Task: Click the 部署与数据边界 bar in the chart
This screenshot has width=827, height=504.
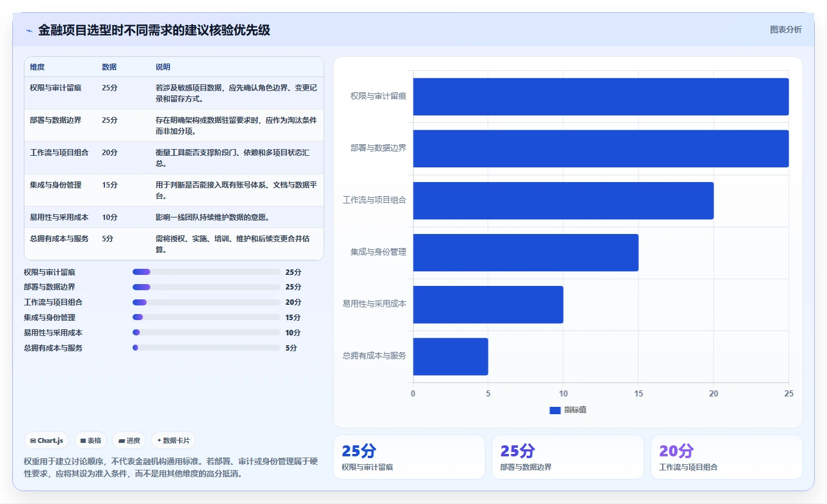Action: [x=601, y=148]
